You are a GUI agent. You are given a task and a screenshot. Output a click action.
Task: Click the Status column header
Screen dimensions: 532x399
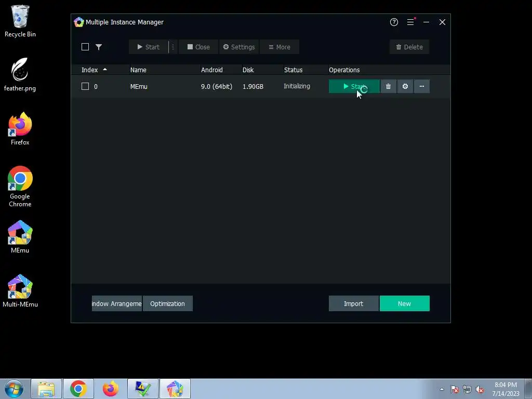coord(293,70)
